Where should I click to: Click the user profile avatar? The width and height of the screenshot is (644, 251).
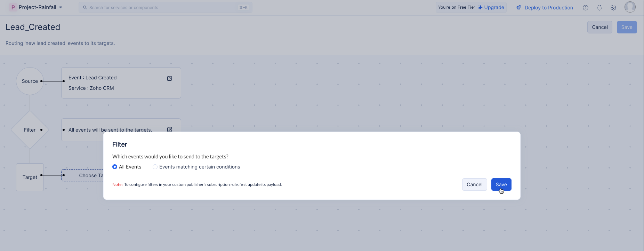630,7
